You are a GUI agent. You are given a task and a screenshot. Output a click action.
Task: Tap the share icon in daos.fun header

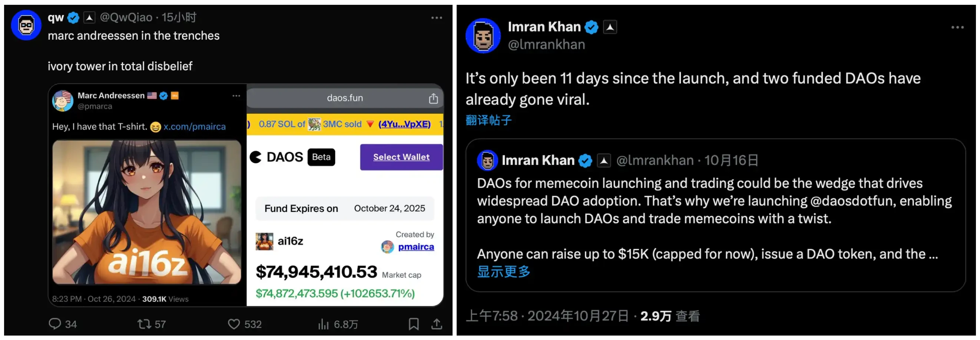pyautogui.click(x=433, y=98)
